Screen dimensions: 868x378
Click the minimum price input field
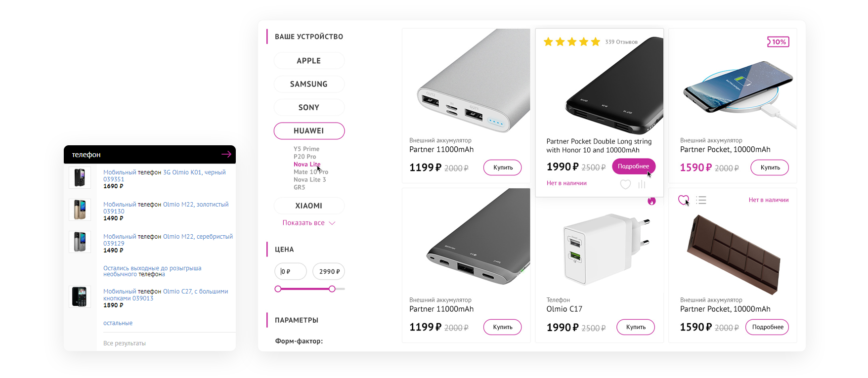(x=291, y=271)
